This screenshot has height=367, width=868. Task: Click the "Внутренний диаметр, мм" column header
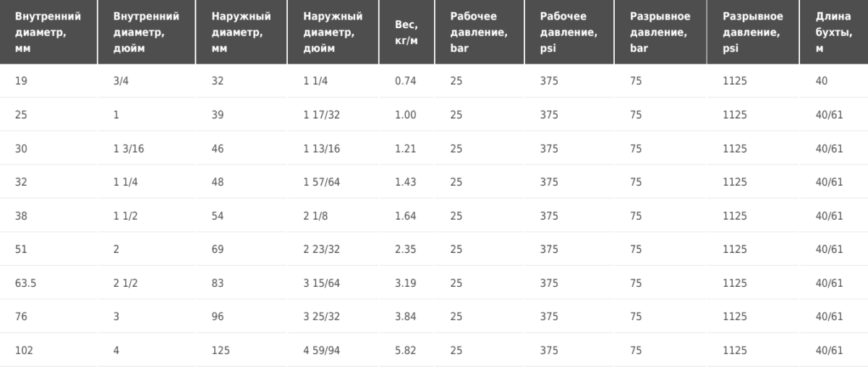click(x=48, y=33)
